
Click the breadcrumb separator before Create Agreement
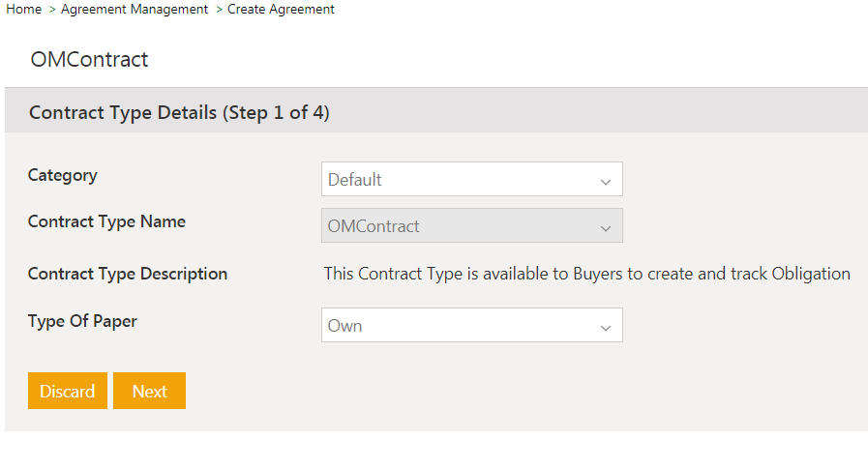[218, 10]
